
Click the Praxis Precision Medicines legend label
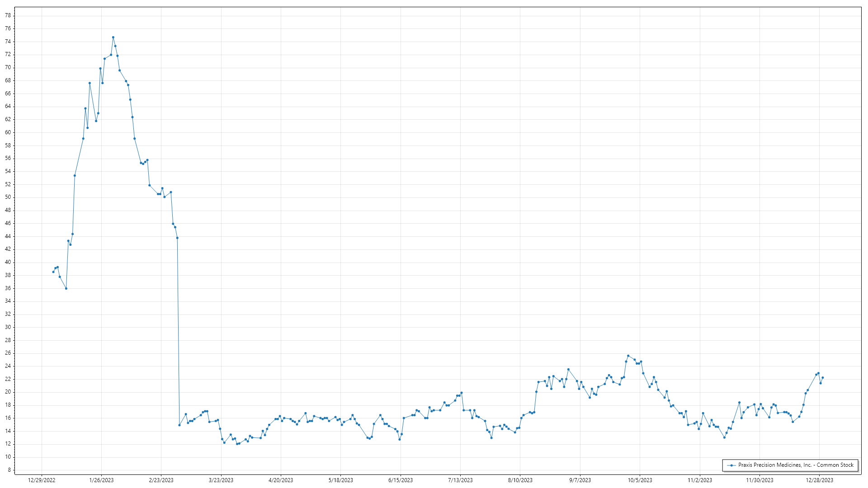click(x=796, y=465)
